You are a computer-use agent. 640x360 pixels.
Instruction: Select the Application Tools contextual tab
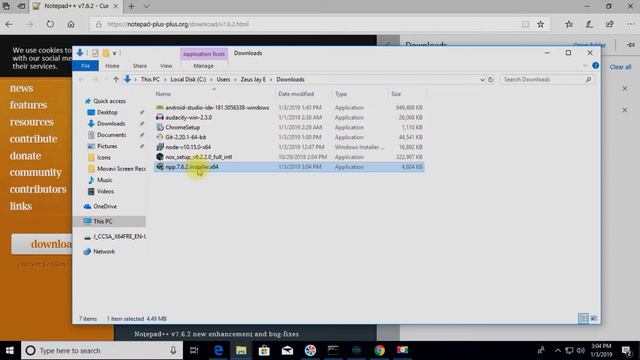pyautogui.click(x=204, y=54)
